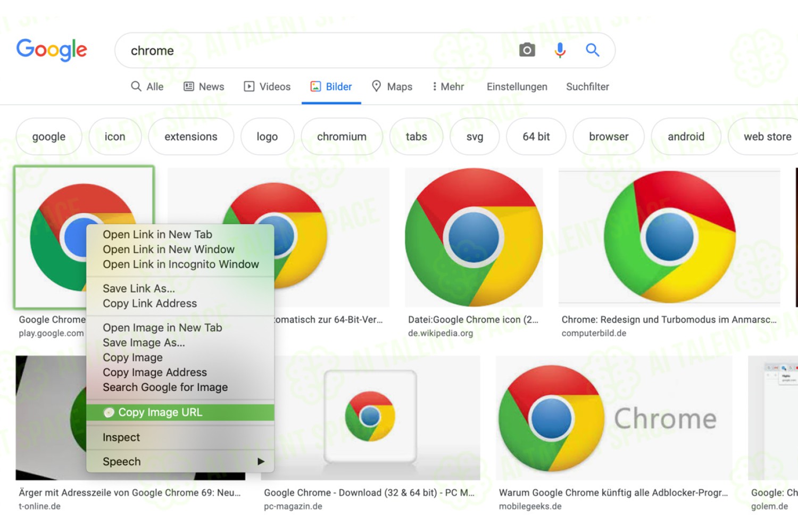This screenshot has width=798, height=532.
Task: Filter by chromium chip
Action: [342, 137]
